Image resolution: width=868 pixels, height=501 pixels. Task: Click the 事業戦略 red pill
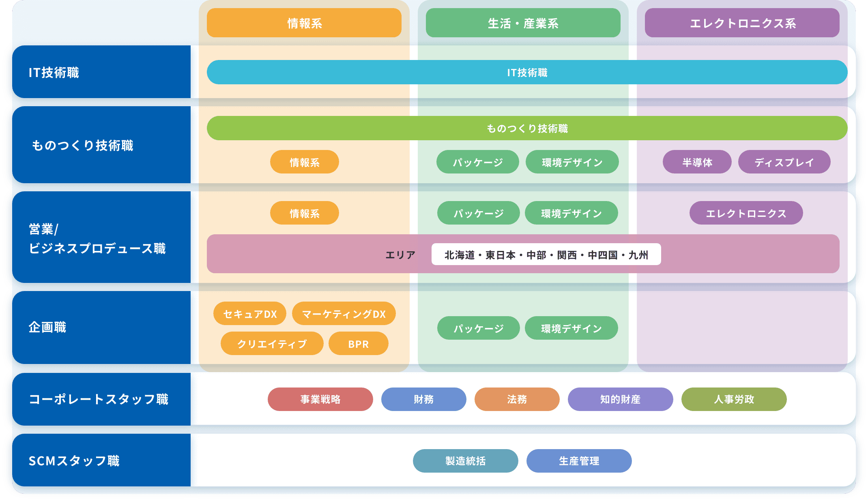(x=320, y=399)
